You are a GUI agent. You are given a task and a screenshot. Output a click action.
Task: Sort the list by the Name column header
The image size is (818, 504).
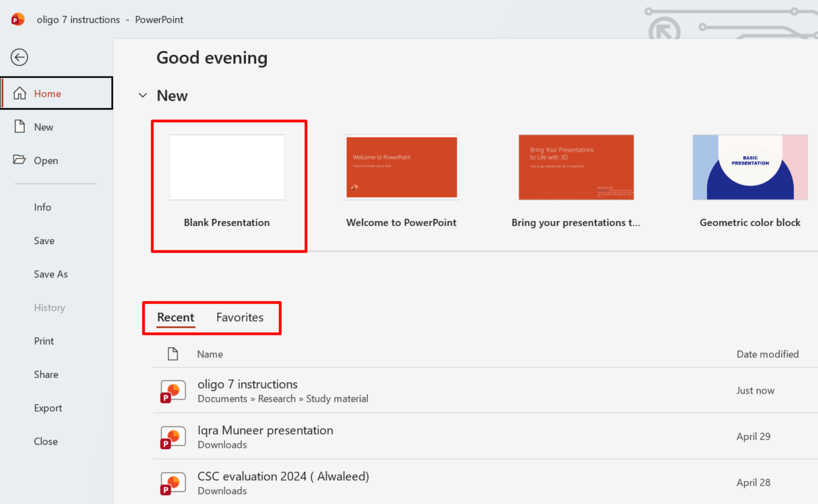(210, 354)
